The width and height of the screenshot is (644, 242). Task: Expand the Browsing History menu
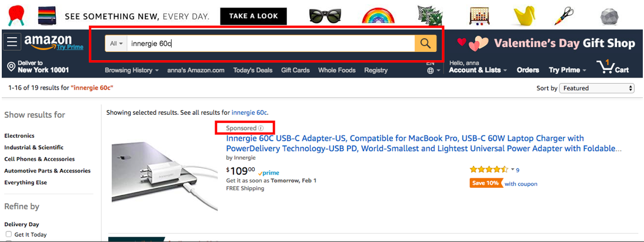point(131,70)
